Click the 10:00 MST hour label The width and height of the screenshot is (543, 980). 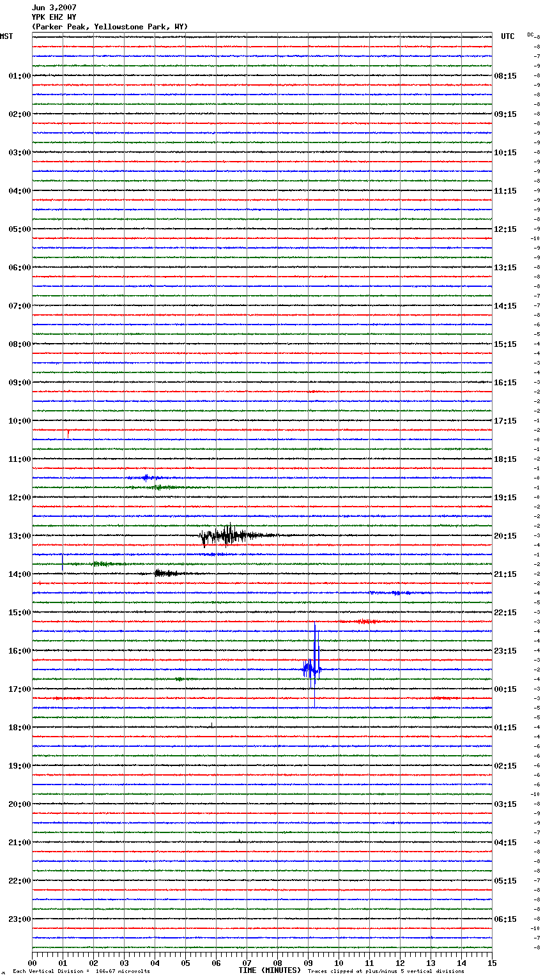(x=20, y=421)
